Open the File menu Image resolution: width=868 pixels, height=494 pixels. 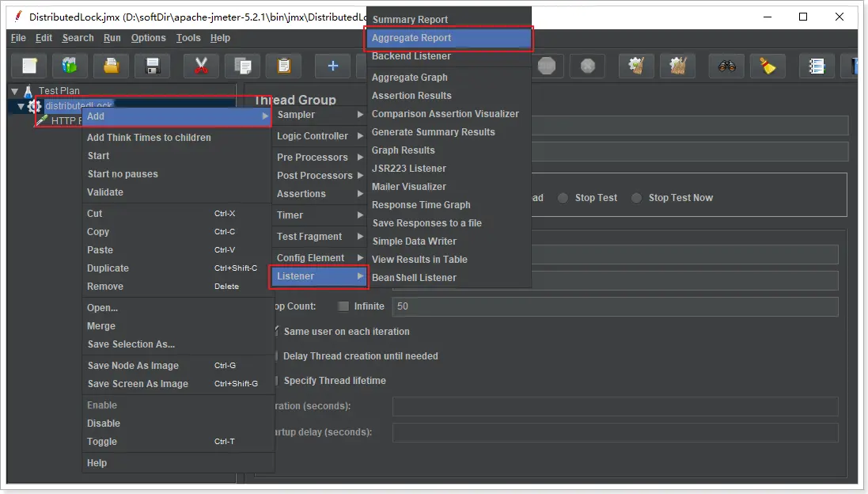18,38
